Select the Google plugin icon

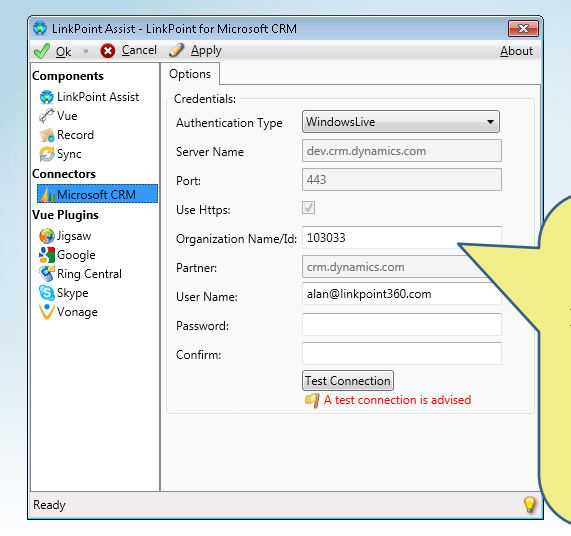pyautogui.click(x=47, y=255)
